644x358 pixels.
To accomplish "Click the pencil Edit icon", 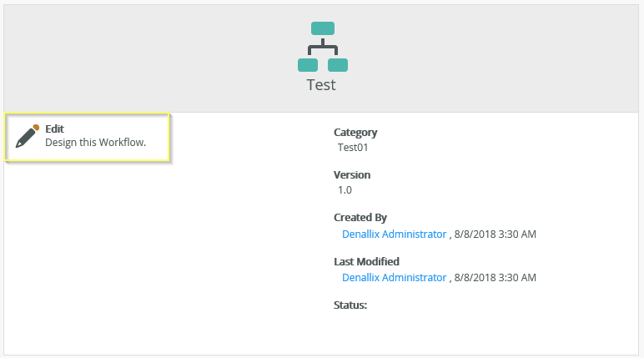I will (x=28, y=137).
